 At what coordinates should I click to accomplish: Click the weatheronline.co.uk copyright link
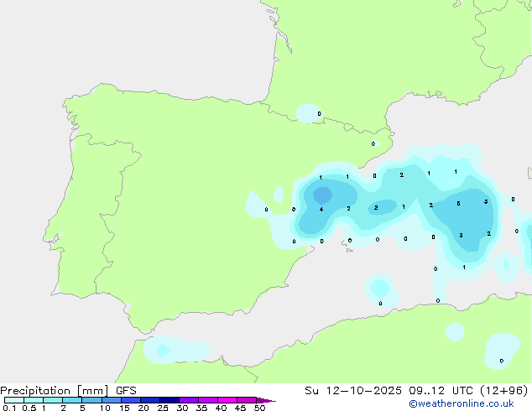pos(462,403)
